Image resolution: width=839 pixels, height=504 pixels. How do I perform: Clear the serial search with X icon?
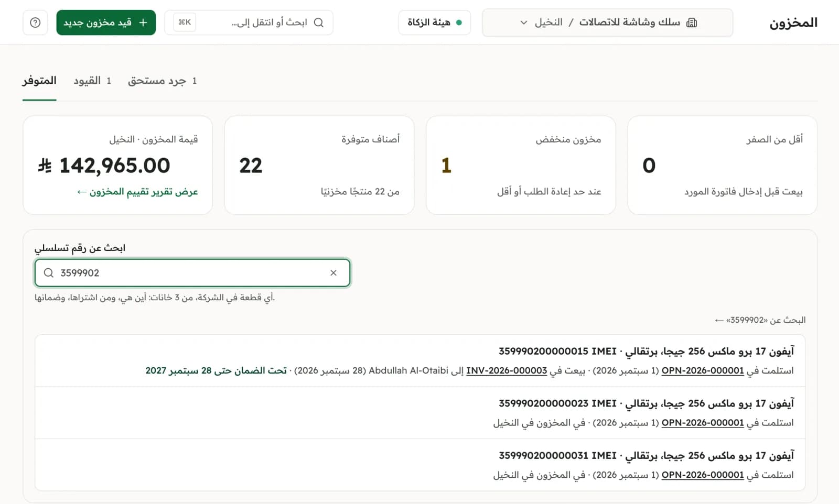pos(334,273)
